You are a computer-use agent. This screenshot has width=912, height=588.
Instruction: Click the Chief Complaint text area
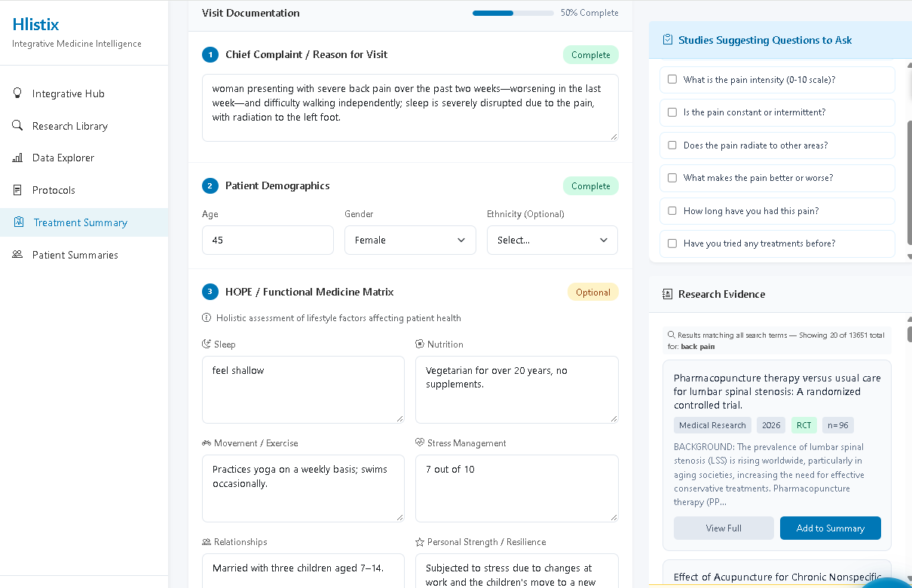[410, 108]
